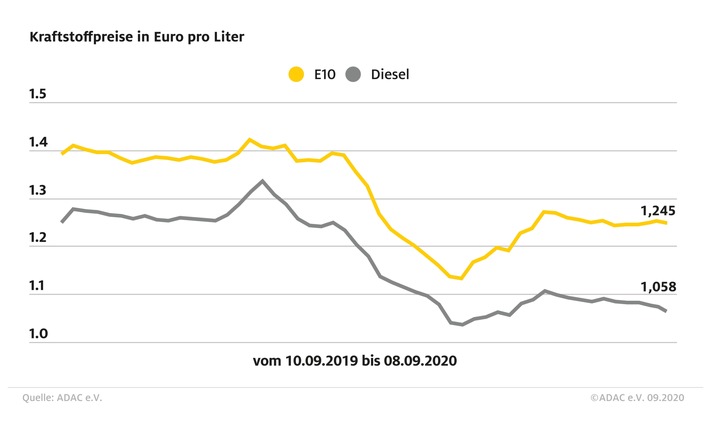
Task: Click the 1.1 y-axis label
Action: point(38,286)
